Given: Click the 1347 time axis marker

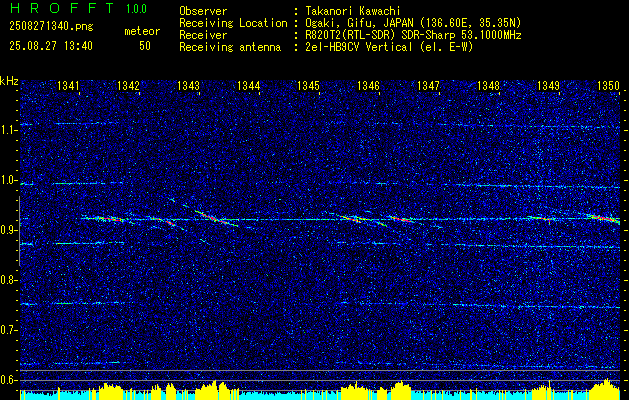Looking at the screenshot, I should [428, 85].
